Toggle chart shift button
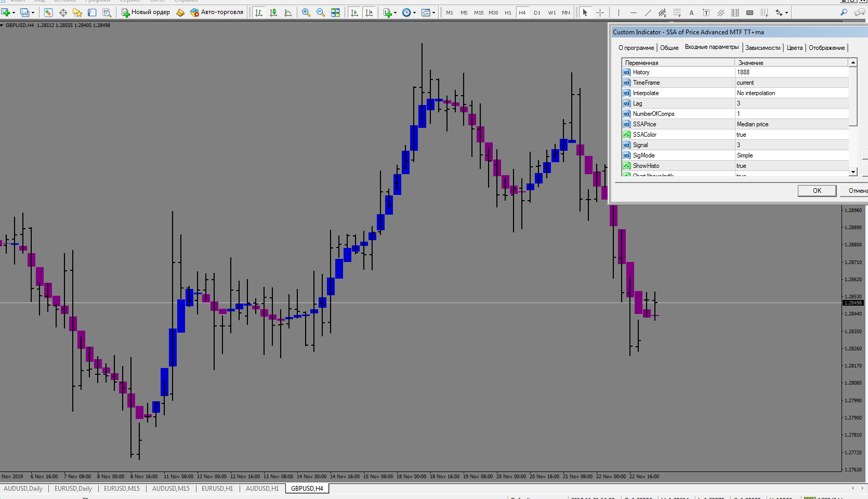The image size is (868, 499). 369,12
